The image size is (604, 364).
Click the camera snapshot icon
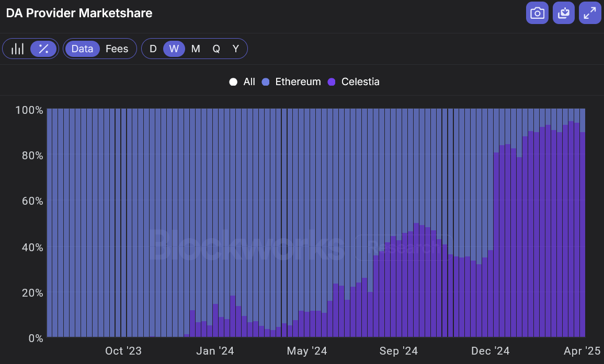coord(537,13)
